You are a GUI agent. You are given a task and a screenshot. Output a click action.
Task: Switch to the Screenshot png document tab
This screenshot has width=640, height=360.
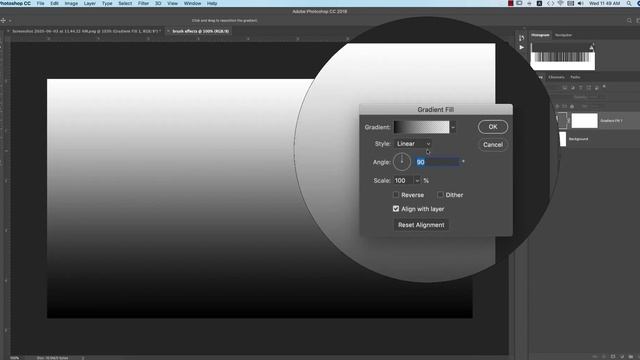(x=86, y=31)
